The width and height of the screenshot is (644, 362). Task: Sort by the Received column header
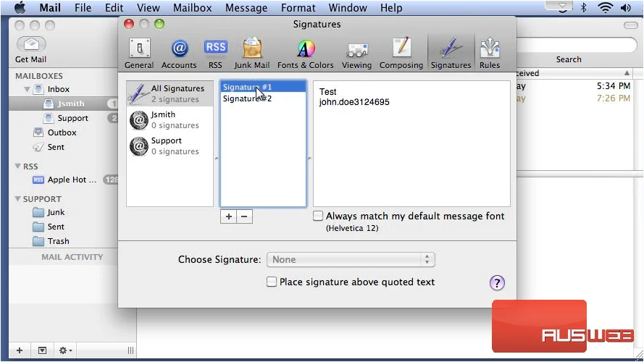pos(574,73)
